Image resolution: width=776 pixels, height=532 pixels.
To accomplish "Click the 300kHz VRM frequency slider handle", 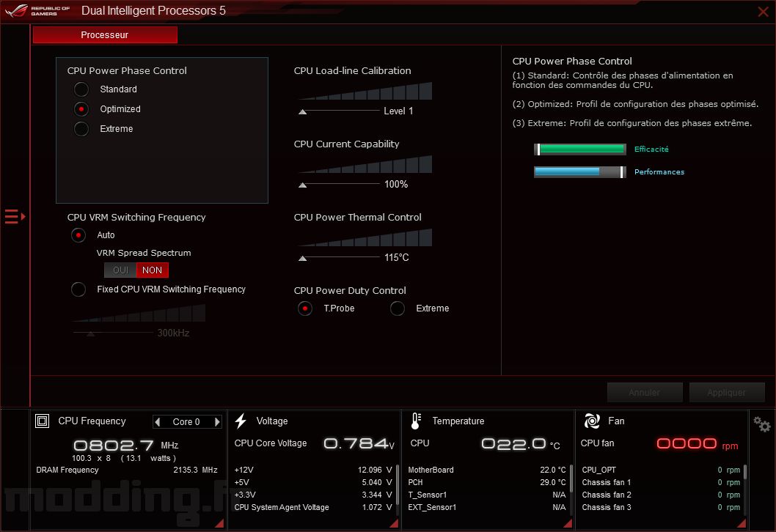I will point(90,334).
